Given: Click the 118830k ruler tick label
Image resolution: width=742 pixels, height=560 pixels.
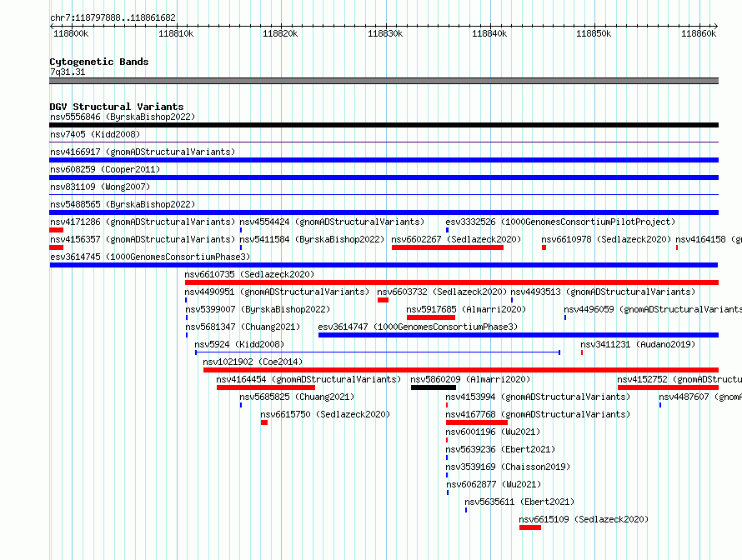Looking at the screenshot, I should point(385,33).
